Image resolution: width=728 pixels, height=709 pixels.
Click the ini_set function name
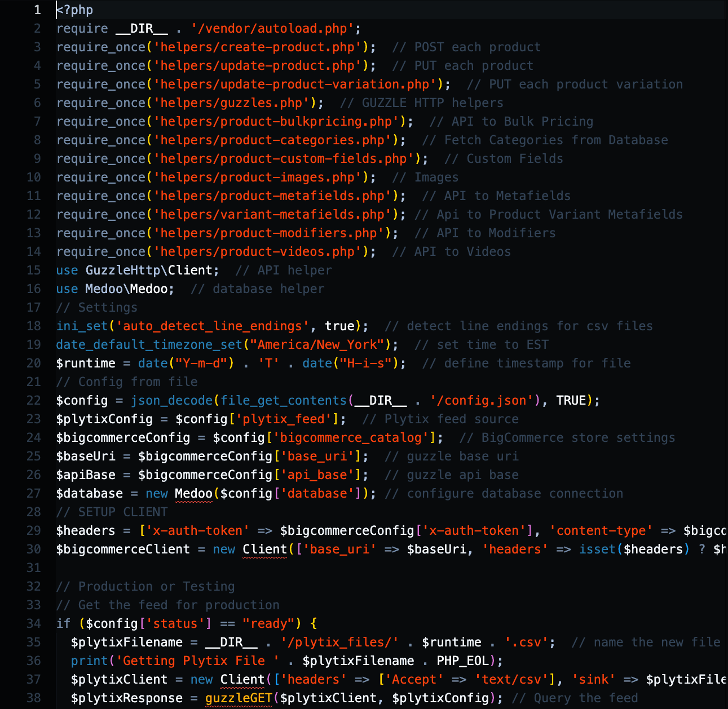[82, 326]
